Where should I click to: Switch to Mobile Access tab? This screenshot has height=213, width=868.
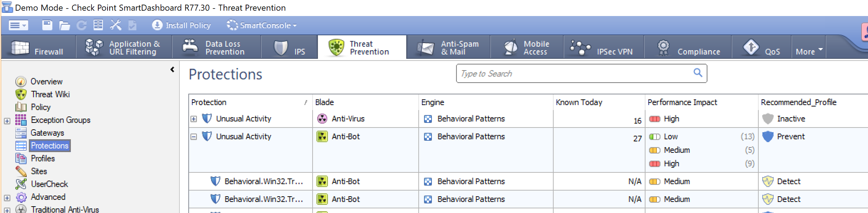tap(527, 47)
